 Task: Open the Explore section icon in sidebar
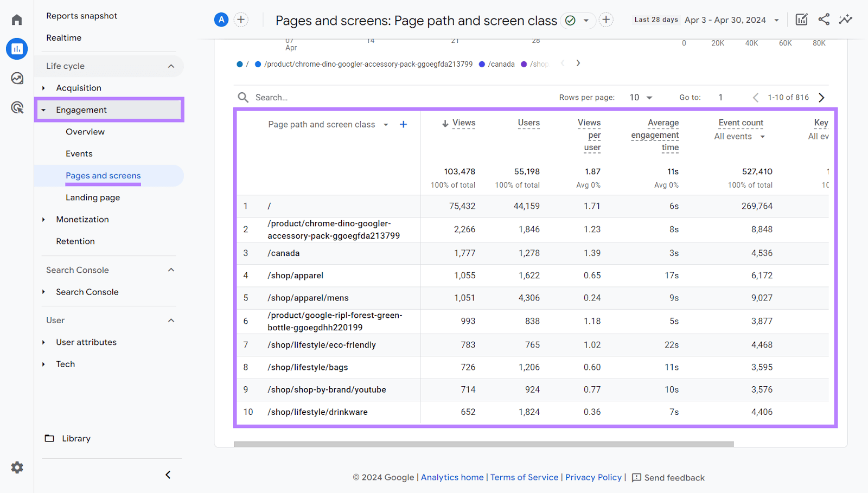pos(17,78)
